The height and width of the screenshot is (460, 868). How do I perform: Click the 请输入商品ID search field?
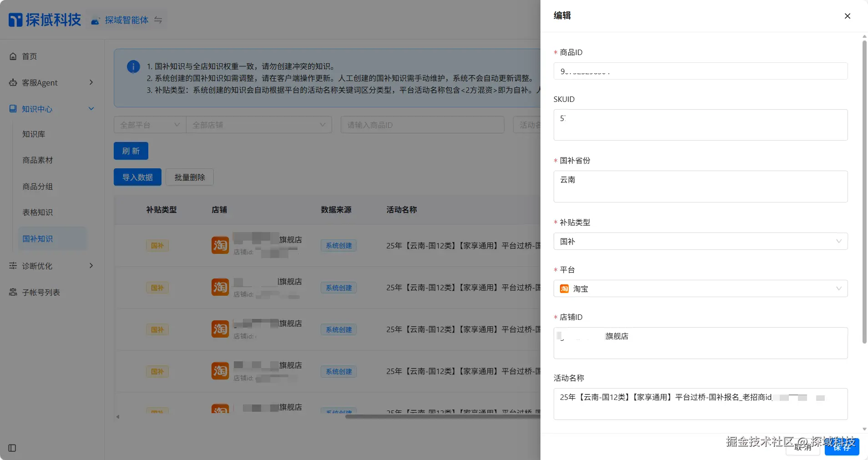pos(421,124)
